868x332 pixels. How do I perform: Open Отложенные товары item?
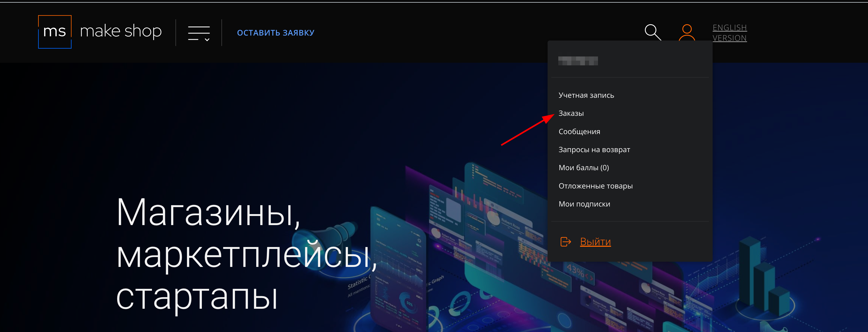[x=595, y=186]
